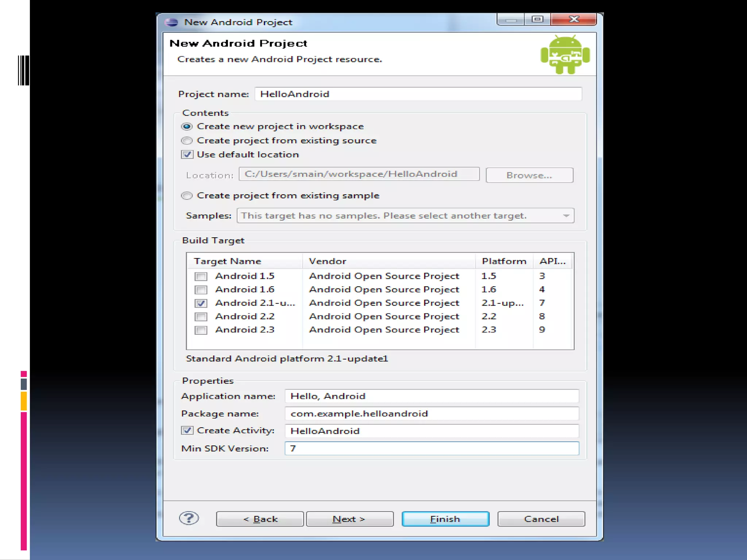Toggle the Create Activity checkbox
The width and height of the screenshot is (747, 560).
click(x=187, y=431)
